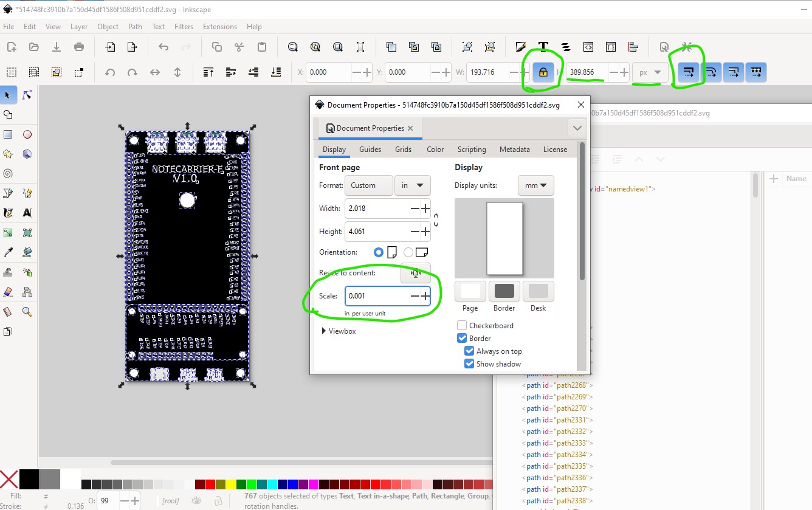The width and height of the screenshot is (812, 510).
Task: Open the page size 'in' units dropdown
Action: click(413, 185)
